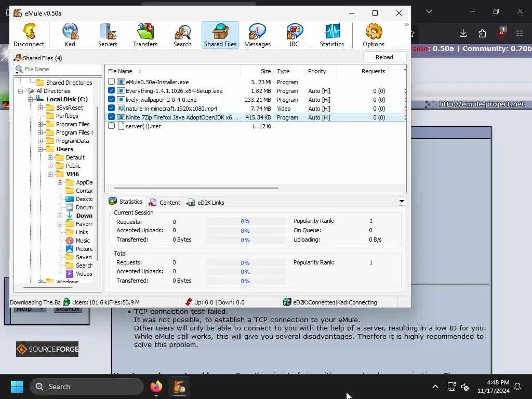Expand the Default user folder
This screenshot has width=532, height=399.
click(50, 157)
